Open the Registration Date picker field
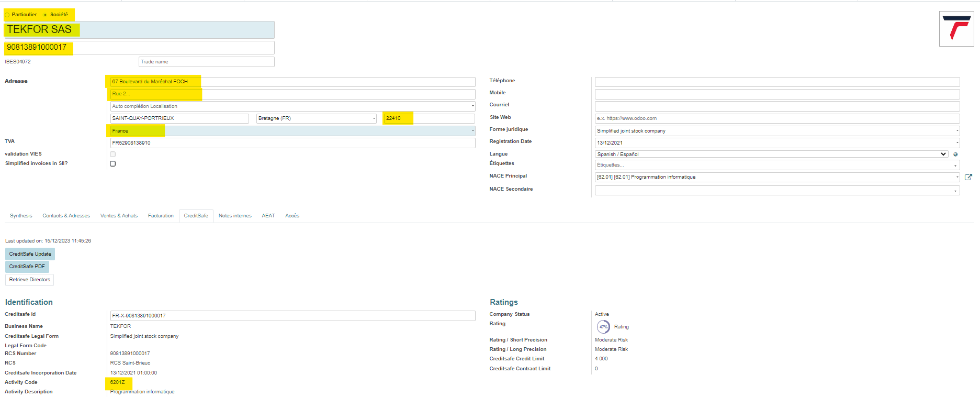The height and width of the screenshot is (397, 980). pos(776,143)
